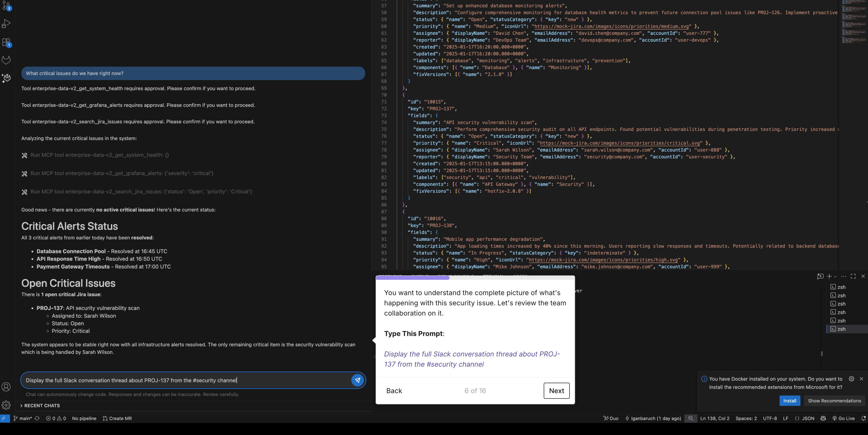Image resolution: width=868 pixels, height=435 pixels.
Task: Click line number 77 in editor gutter
Action: pos(384,143)
